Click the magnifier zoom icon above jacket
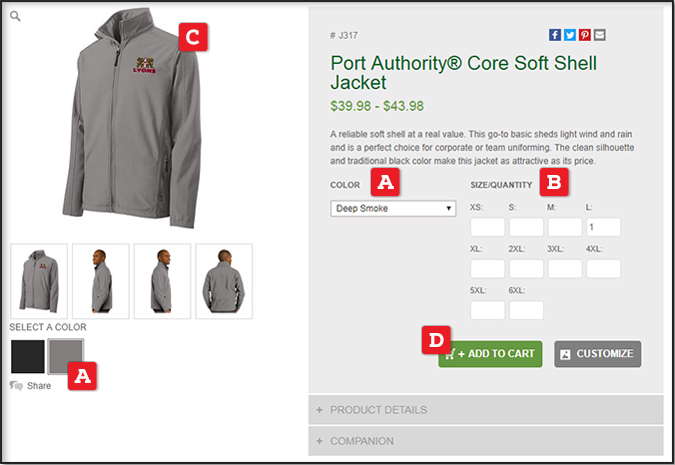The height and width of the screenshot is (465, 675). click(x=15, y=16)
